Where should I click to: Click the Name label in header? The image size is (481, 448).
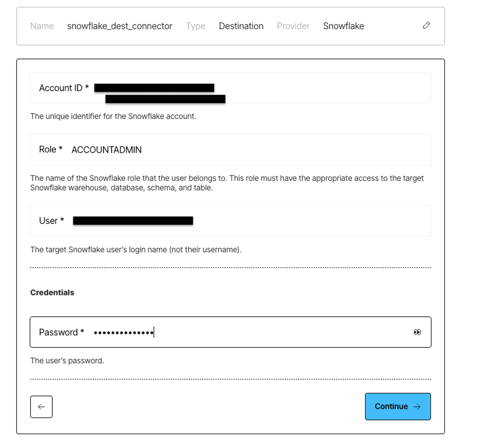tap(42, 26)
